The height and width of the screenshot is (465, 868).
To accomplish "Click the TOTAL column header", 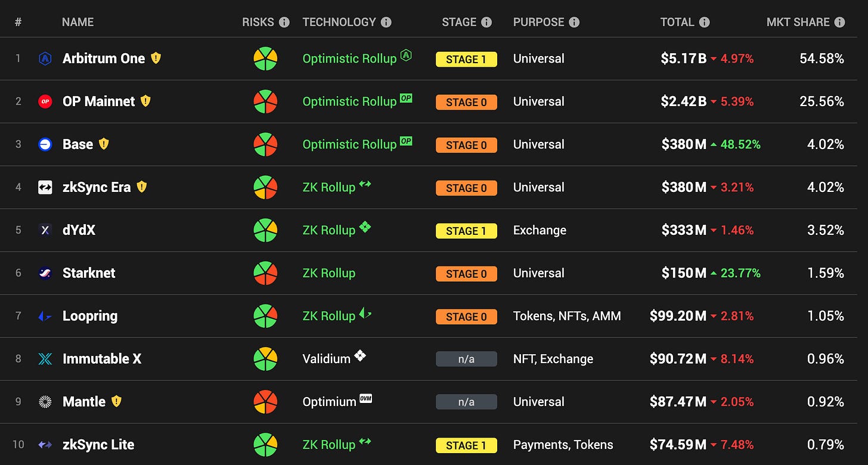I will pos(677,22).
